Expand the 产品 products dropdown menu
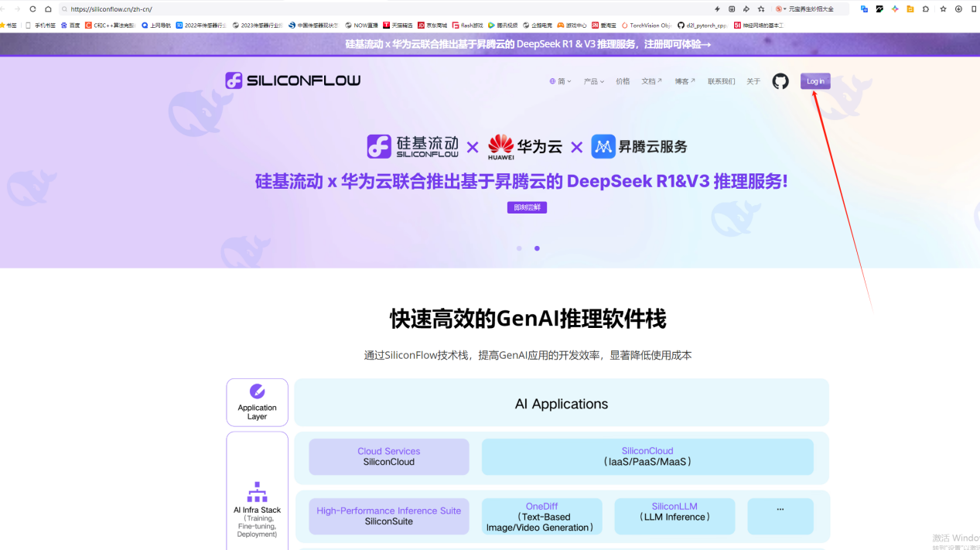This screenshot has height=550, width=980. pyautogui.click(x=594, y=81)
